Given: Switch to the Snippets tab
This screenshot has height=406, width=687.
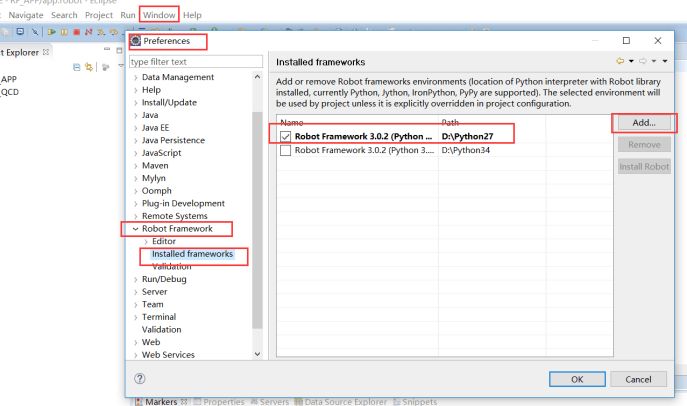Looking at the screenshot, I should 415,402.
